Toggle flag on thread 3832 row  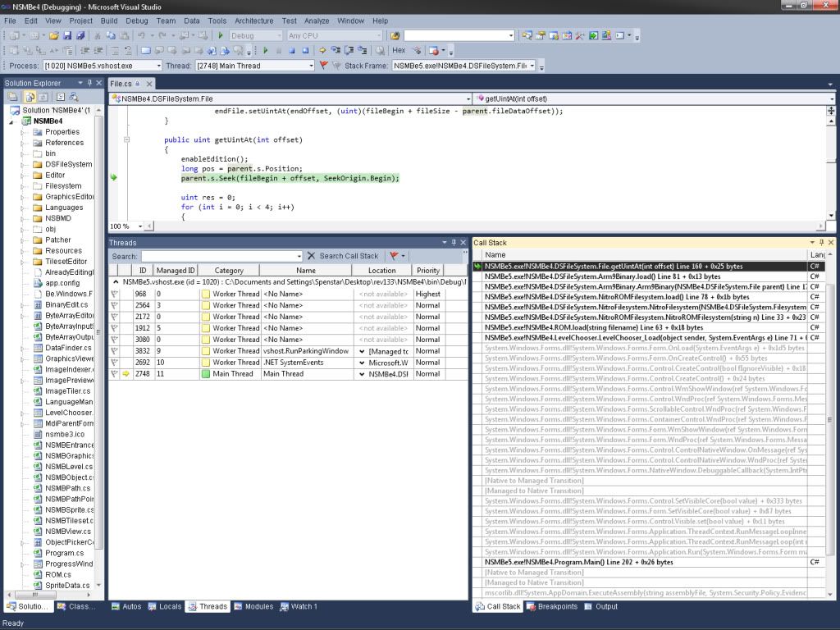pyautogui.click(x=115, y=351)
